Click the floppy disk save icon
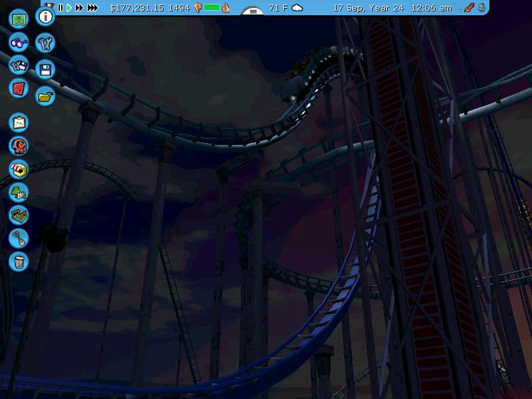Viewport: 532px width, 399px height. click(x=45, y=70)
